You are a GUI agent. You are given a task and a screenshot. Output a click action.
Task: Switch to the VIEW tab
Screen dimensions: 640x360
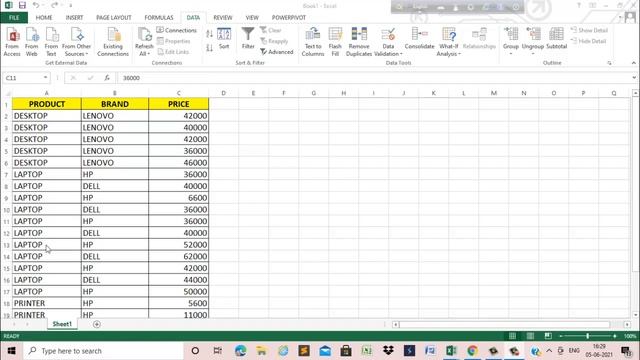point(252,18)
